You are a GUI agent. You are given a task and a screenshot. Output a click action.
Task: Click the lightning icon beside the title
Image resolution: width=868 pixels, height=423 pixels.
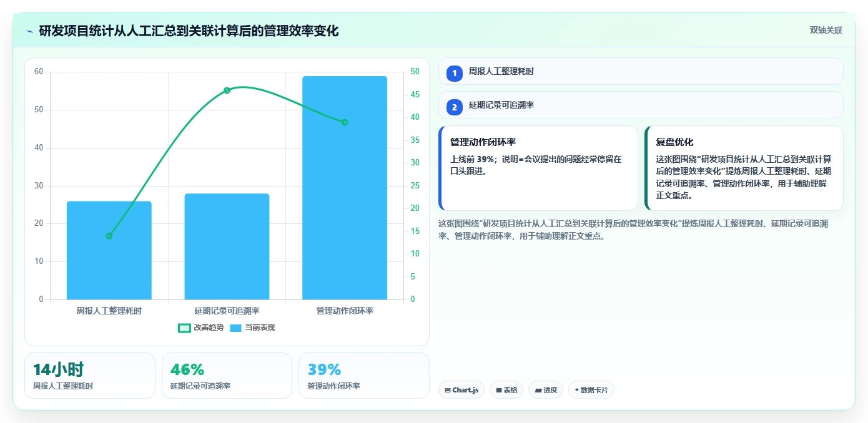30,31
